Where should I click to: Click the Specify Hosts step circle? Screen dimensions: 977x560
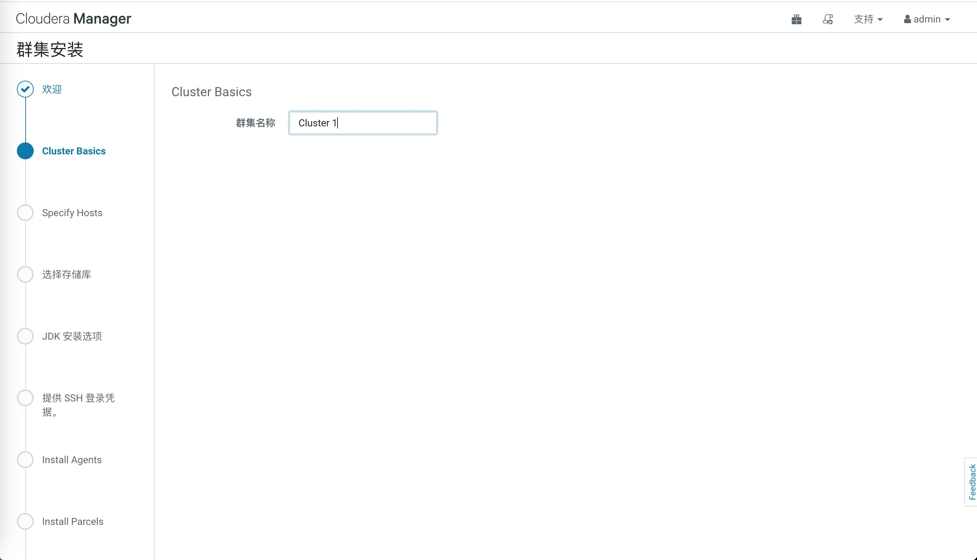25,212
